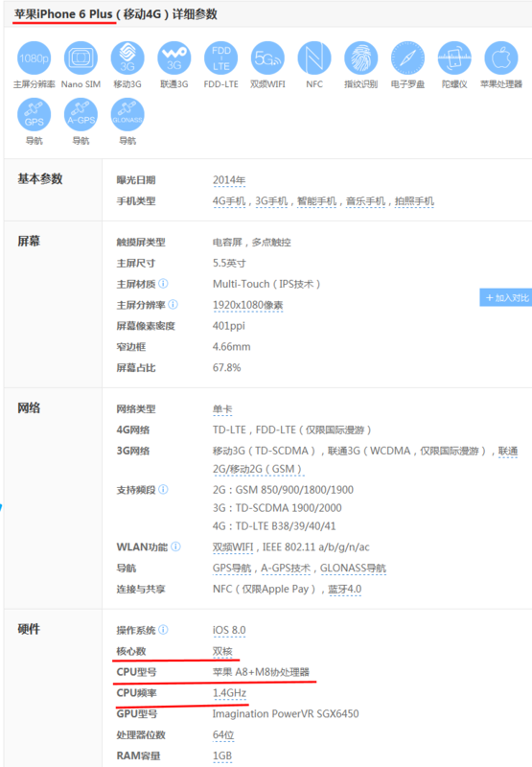Click the NFC feature icon
Image resolution: width=532 pixels, height=767 pixels.
coord(314,58)
